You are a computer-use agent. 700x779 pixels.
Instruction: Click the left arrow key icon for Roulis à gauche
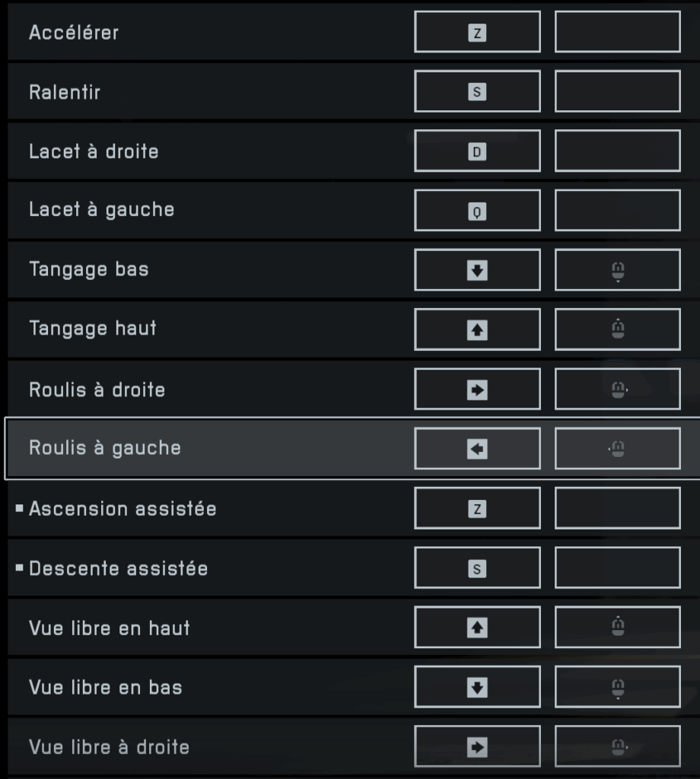coord(477,449)
